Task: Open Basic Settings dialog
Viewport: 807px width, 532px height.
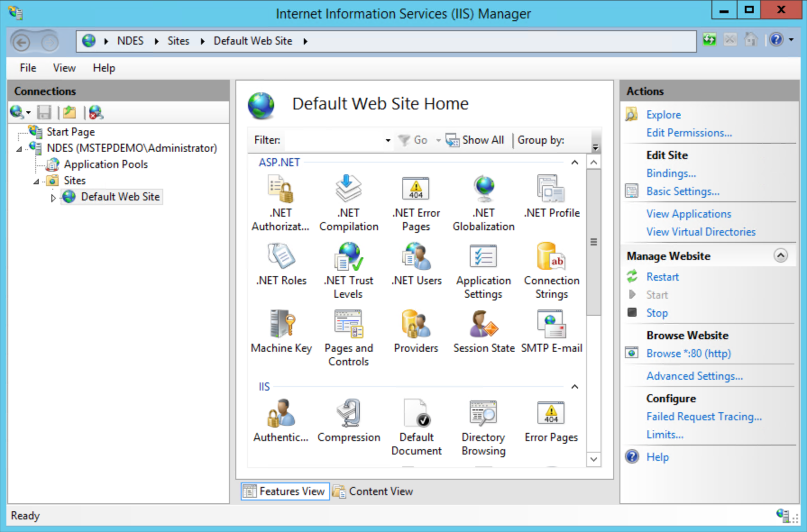Action: (683, 191)
